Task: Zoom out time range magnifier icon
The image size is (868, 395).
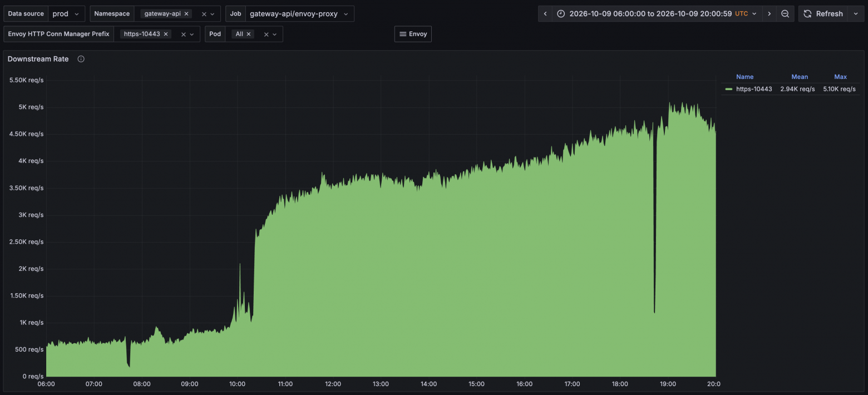Action: pyautogui.click(x=785, y=14)
